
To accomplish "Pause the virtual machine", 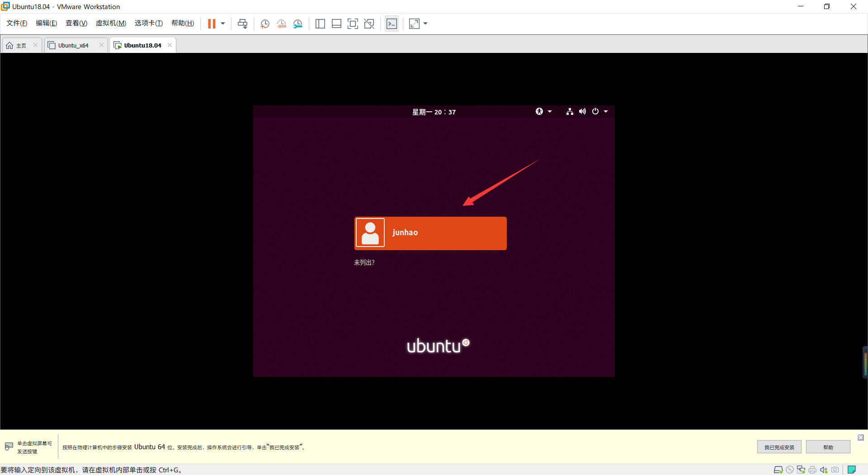I will click(x=212, y=24).
